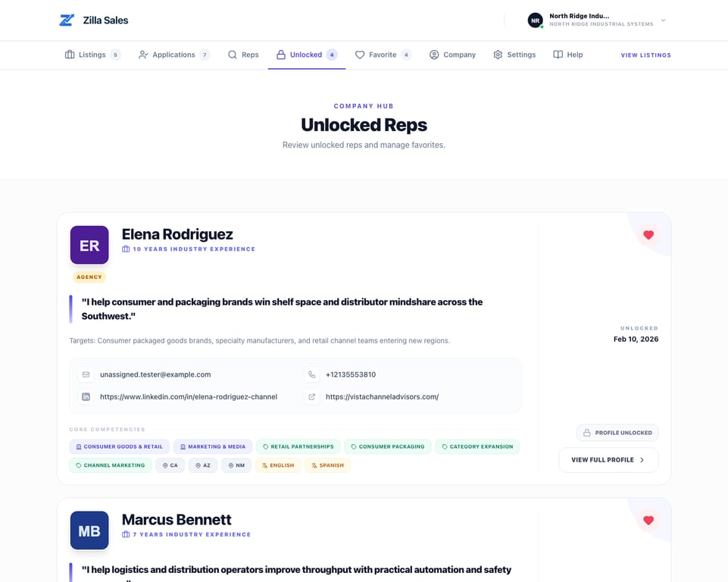Click the Spanish language tag
The image size is (728, 582).
[327, 465]
